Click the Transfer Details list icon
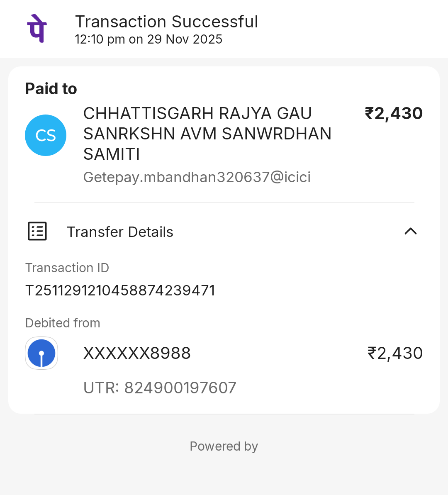The width and height of the screenshot is (448, 495). pos(37,231)
